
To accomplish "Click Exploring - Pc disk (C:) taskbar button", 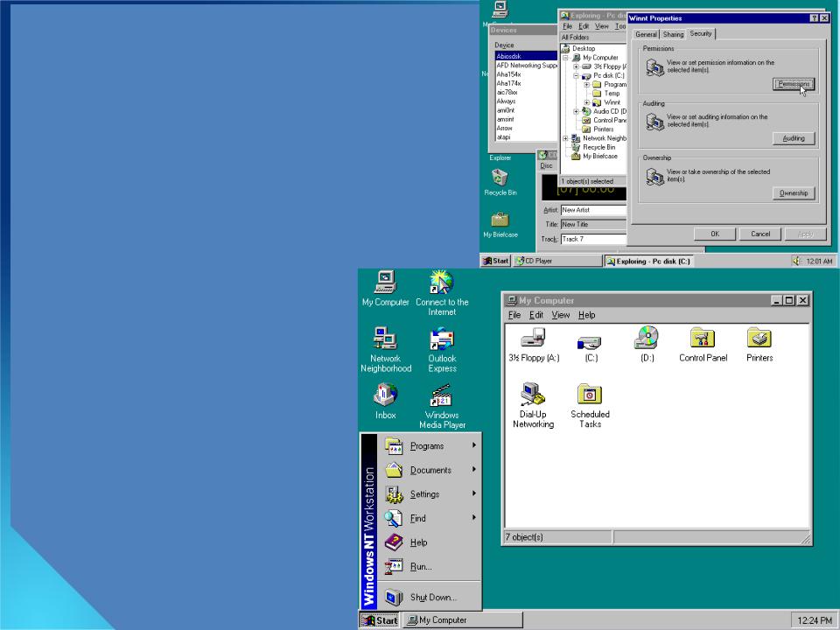I will (648, 261).
